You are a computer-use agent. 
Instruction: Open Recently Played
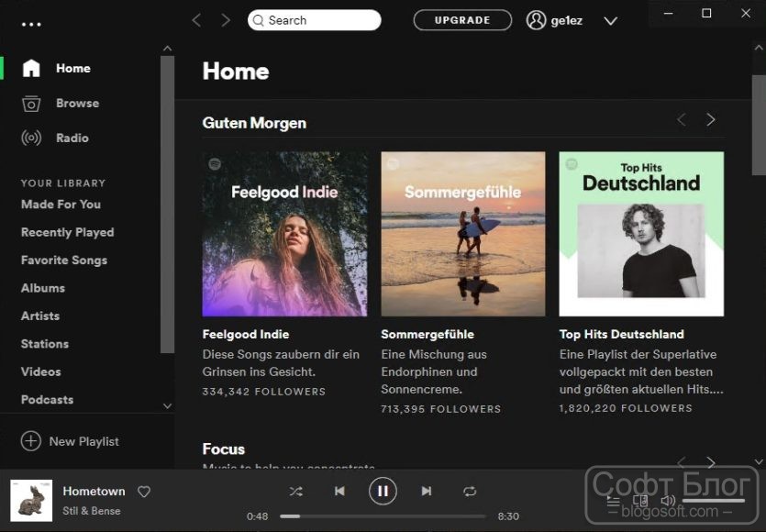67,232
